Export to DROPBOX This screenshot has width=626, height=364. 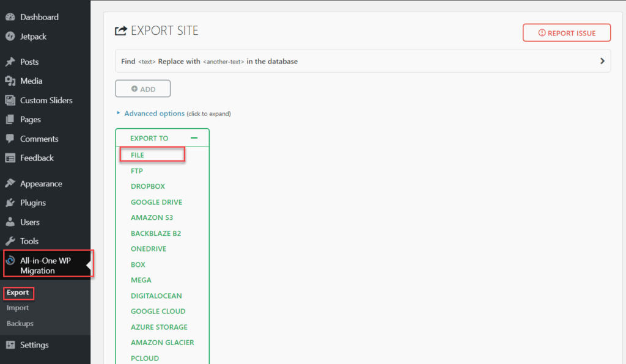point(148,186)
